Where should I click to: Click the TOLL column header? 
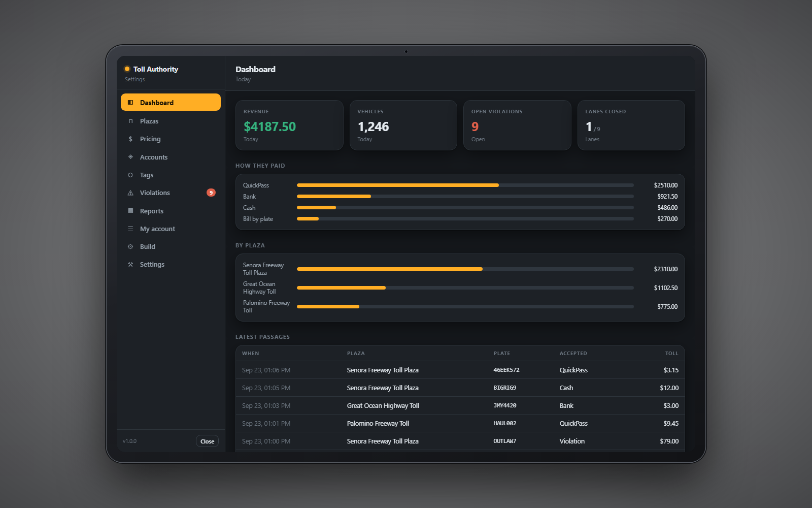[x=672, y=354]
